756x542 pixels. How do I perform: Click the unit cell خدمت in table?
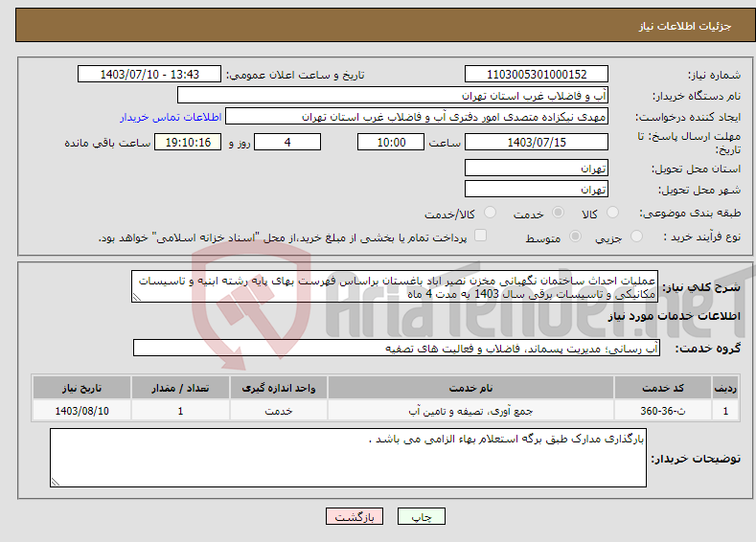click(x=279, y=411)
